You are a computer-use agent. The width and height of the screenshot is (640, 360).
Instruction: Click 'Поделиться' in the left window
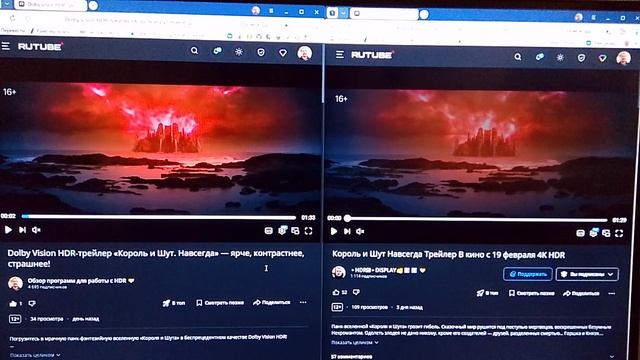271,302
